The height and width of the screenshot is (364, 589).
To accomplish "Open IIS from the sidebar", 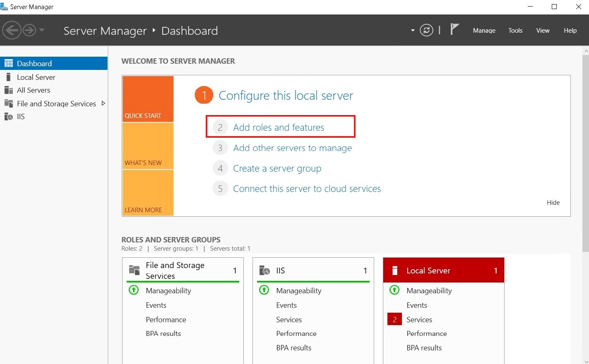I will click(21, 117).
